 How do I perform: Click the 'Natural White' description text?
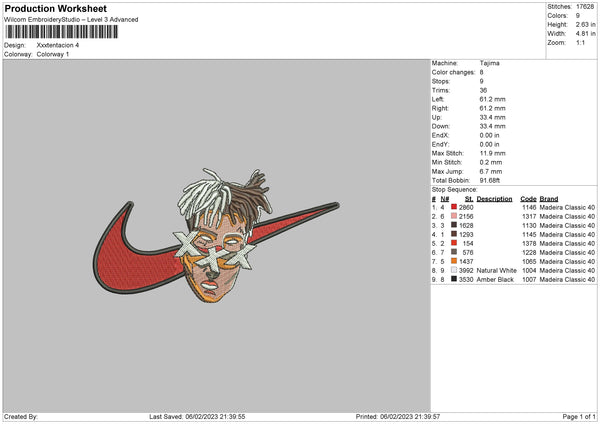pos(497,271)
